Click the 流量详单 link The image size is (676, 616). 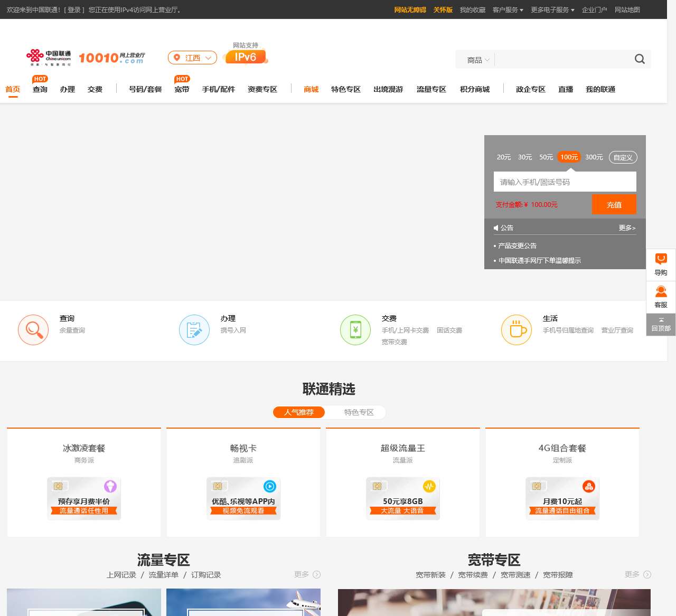coord(164,574)
